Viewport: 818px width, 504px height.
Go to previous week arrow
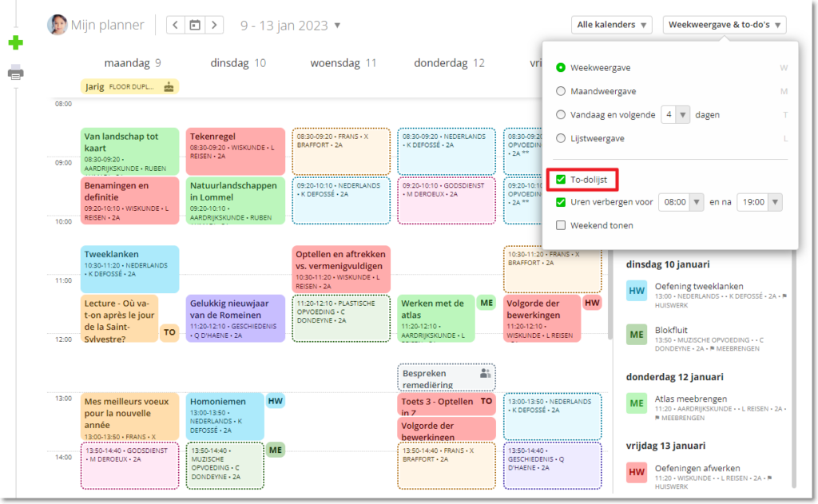click(176, 26)
